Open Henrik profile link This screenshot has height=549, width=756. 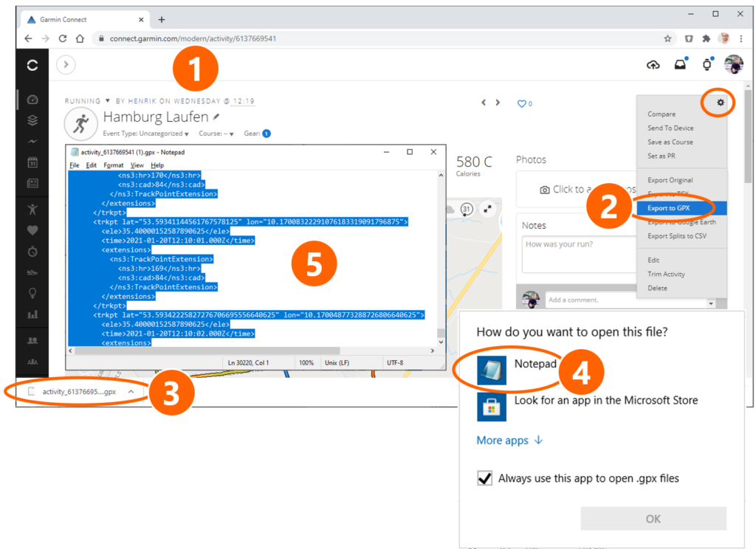pos(142,101)
